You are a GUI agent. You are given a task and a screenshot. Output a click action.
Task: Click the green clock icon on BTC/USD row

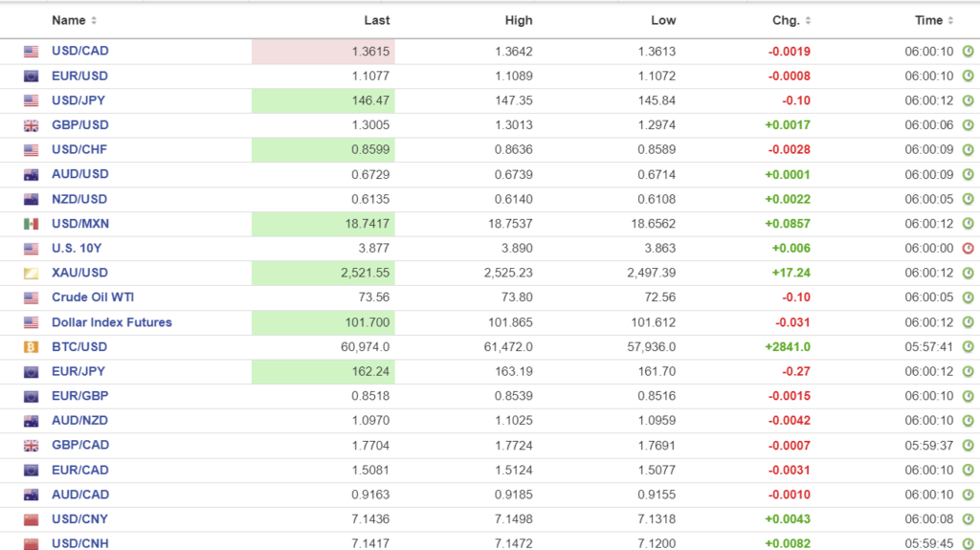[968, 347]
